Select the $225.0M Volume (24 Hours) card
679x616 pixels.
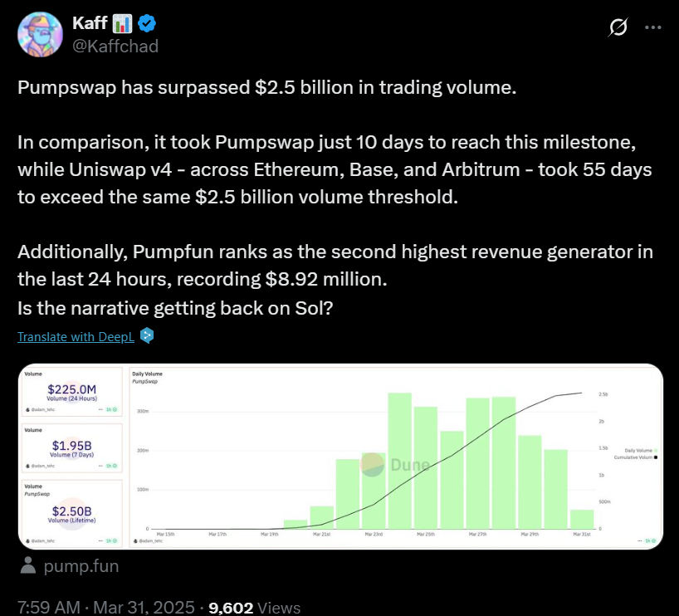[x=72, y=392]
